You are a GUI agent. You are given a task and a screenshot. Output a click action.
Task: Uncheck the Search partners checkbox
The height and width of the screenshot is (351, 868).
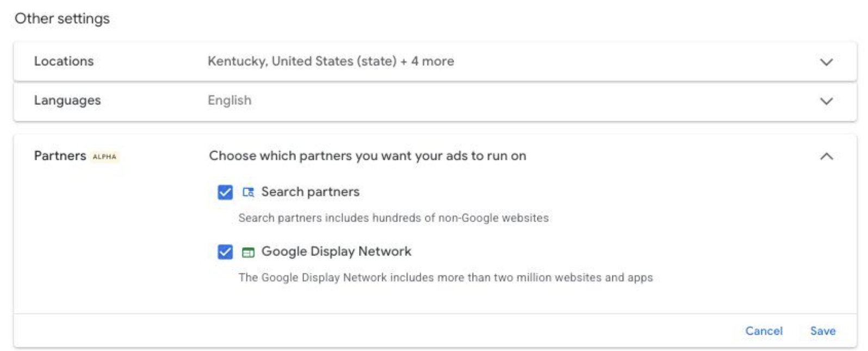coord(225,192)
